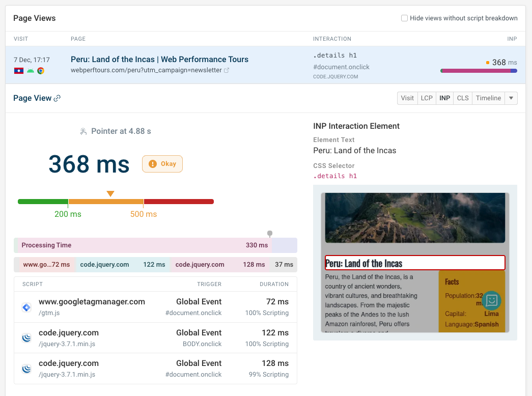Click the Chrome browser icon
The height and width of the screenshot is (396, 532).
(41, 71)
